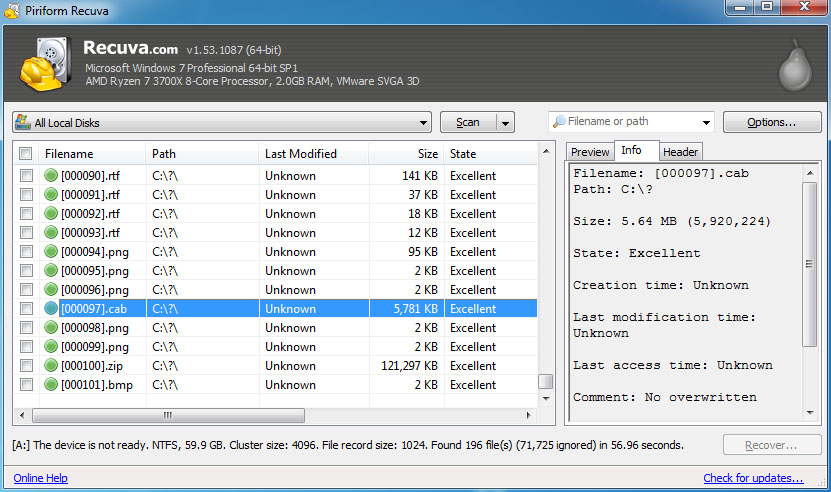Click the file list scroll-left arrow
Image resolution: width=831 pixels, height=492 pixels.
[22, 415]
